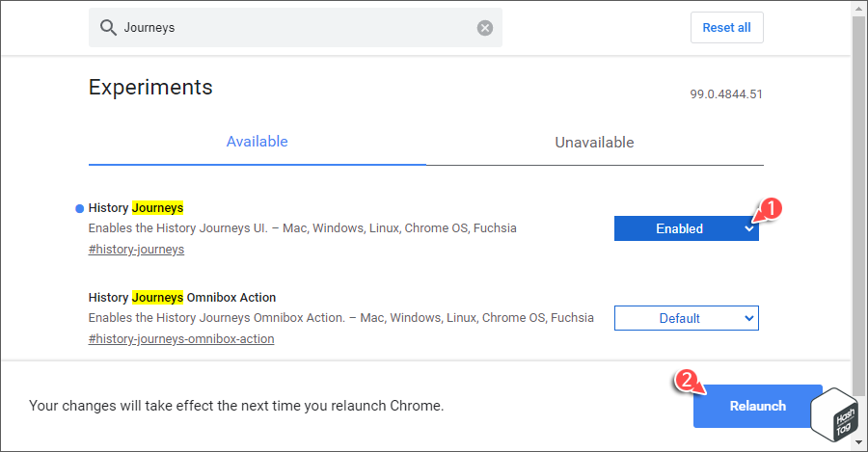Open the History Journeys Enabled dropdown
The height and width of the screenshot is (452, 868).
coord(687,228)
